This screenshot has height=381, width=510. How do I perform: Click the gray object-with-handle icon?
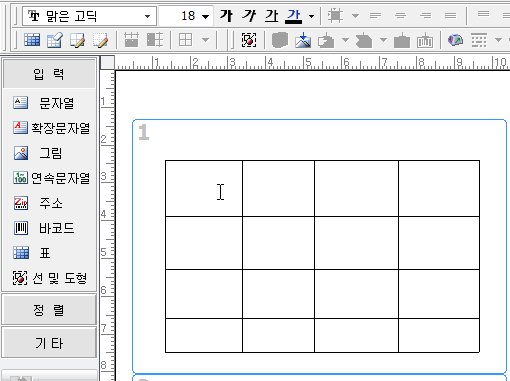click(402, 40)
